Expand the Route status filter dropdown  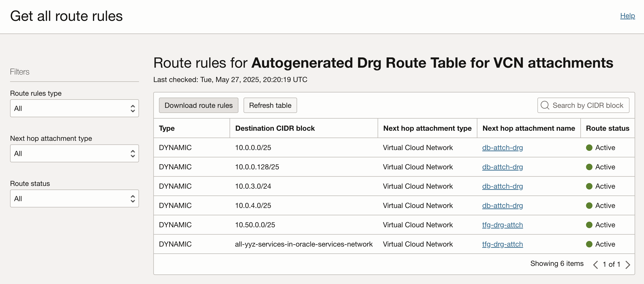click(x=75, y=199)
